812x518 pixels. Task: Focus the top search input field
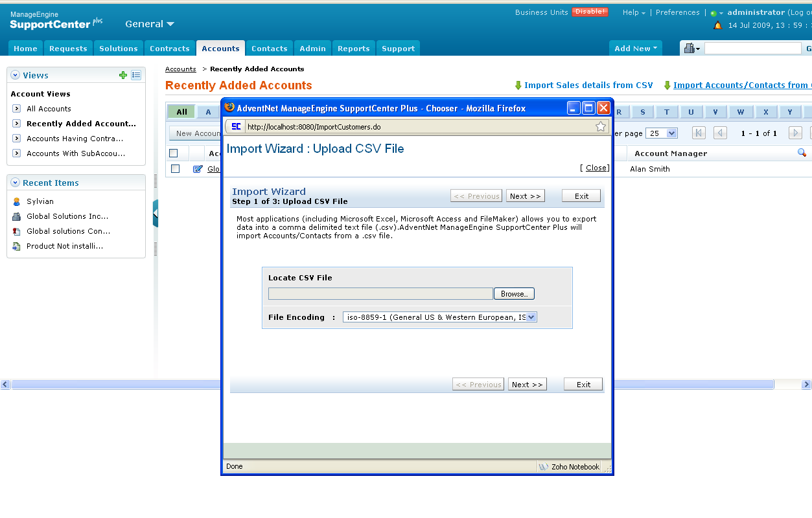[x=753, y=49]
